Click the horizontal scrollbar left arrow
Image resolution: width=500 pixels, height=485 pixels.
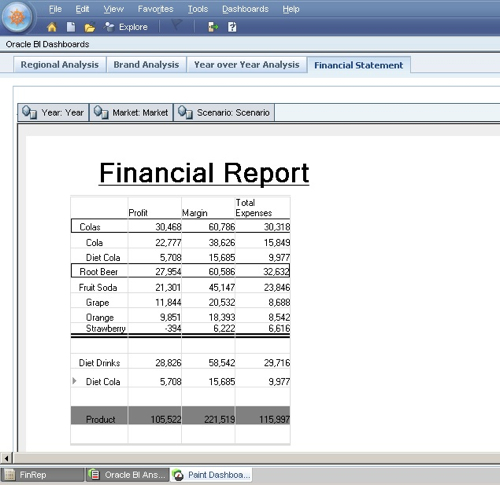click(6, 458)
